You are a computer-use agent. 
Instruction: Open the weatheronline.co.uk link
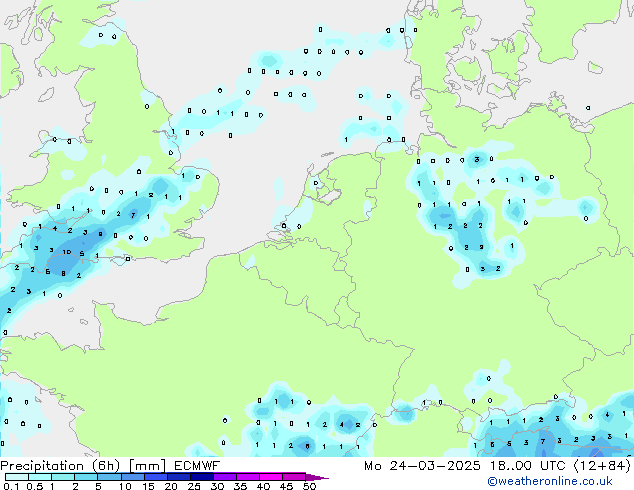pyautogui.click(x=550, y=481)
